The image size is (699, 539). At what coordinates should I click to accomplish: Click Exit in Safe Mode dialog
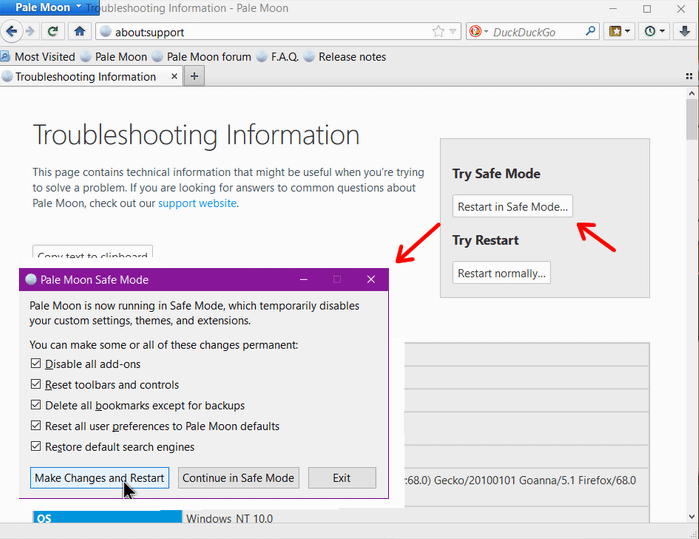[x=342, y=478]
